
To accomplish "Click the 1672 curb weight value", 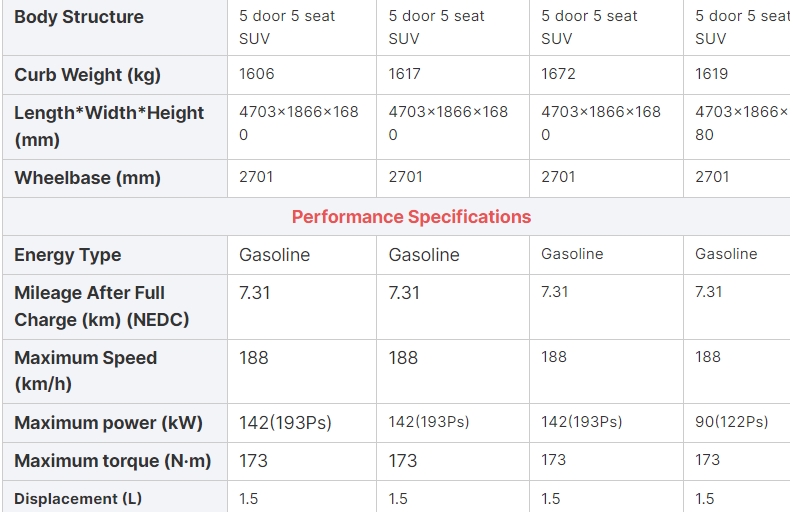I will click(558, 74).
